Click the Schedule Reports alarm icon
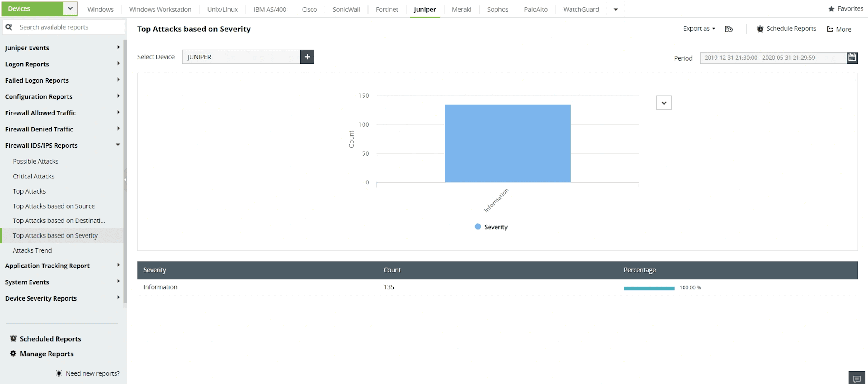Image resolution: width=868 pixels, height=384 pixels. click(x=760, y=29)
